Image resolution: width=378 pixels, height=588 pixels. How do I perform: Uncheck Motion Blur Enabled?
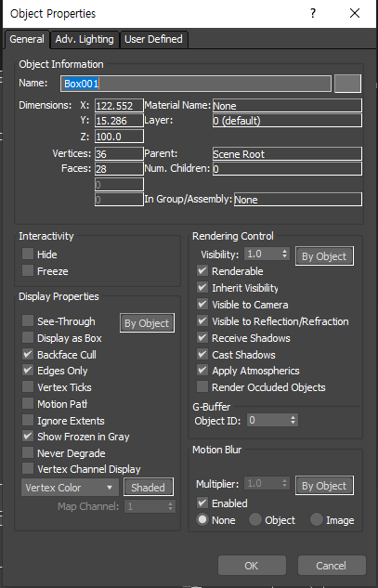coord(202,503)
